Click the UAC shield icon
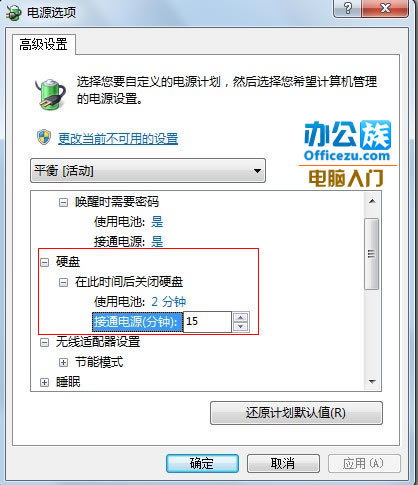Image resolution: width=418 pixels, height=485 pixels. (44, 137)
